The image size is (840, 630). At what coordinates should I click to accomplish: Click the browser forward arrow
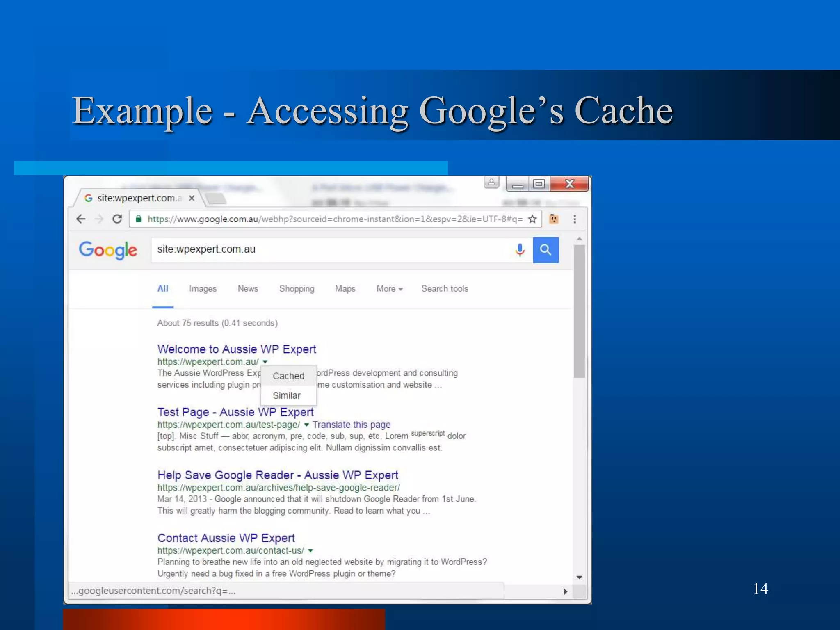click(99, 219)
